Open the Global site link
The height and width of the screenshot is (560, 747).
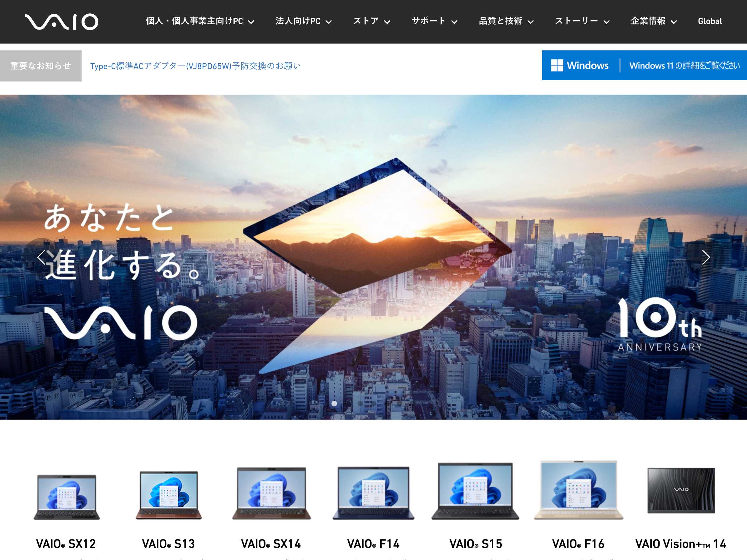pos(710,21)
